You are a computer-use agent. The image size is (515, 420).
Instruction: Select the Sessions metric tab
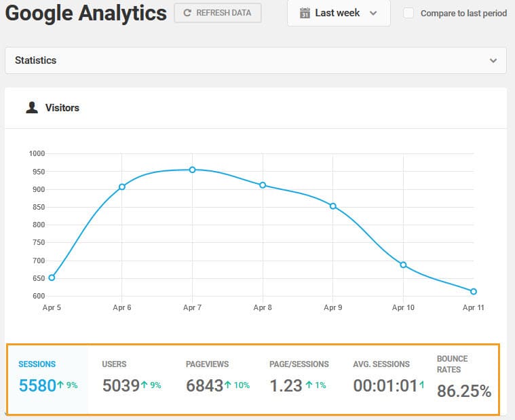pos(47,379)
